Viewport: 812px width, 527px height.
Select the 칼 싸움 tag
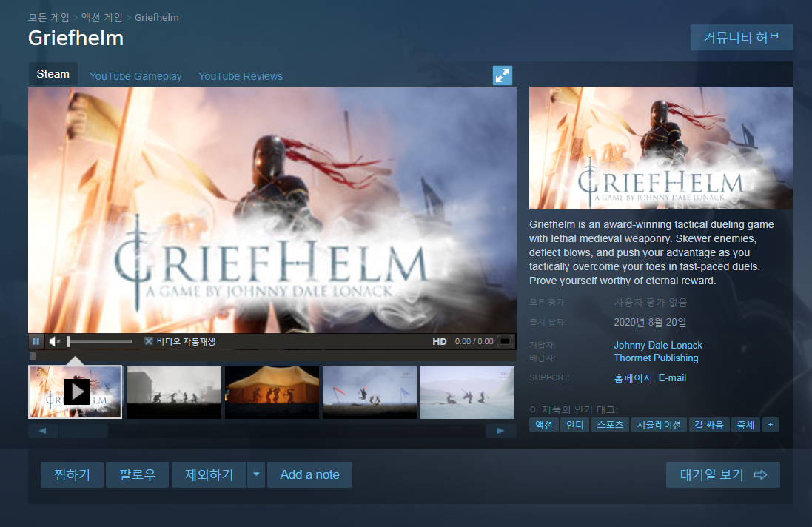709,425
